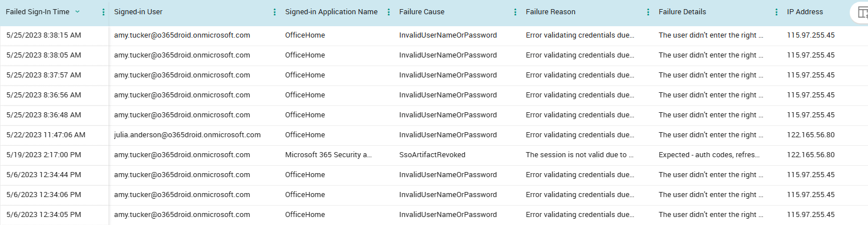Click IP 122.165.56.80 in the 5/22/2023 row
The width and height of the screenshot is (868, 225).
pos(811,135)
